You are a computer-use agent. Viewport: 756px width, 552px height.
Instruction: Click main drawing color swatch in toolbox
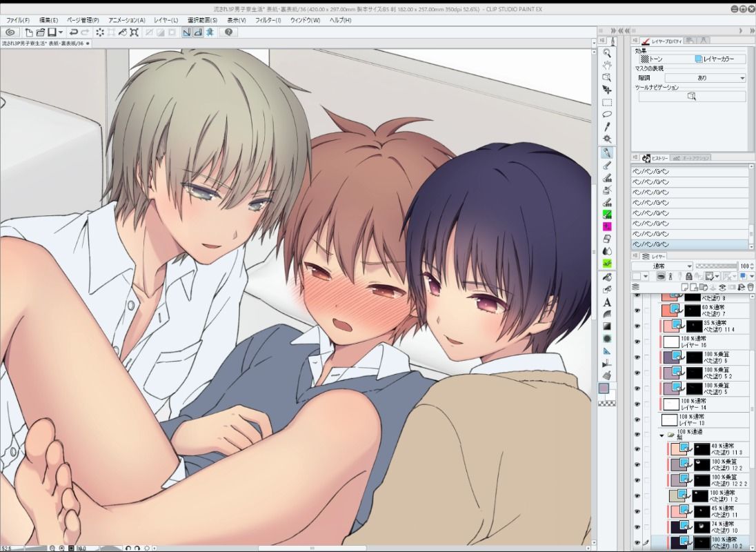pyautogui.click(x=604, y=388)
